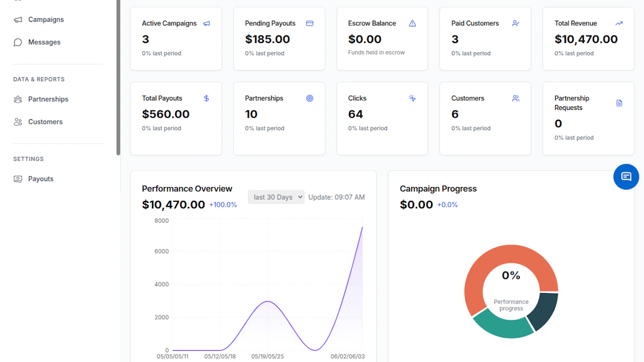Open the last 30 Days period dropdown
The width and height of the screenshot is (644, 362).
[276, 197]
